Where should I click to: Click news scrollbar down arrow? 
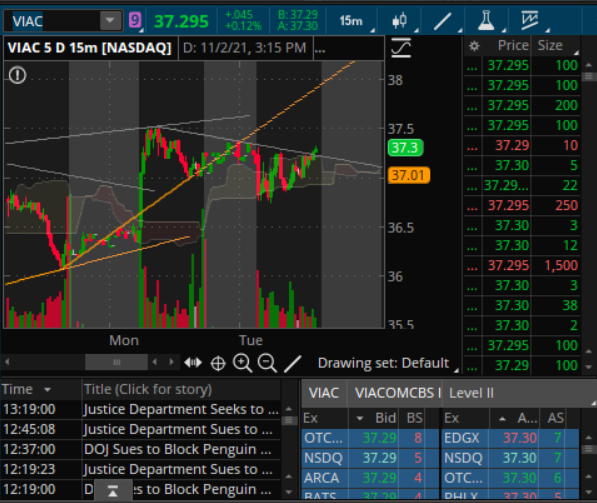289,492
